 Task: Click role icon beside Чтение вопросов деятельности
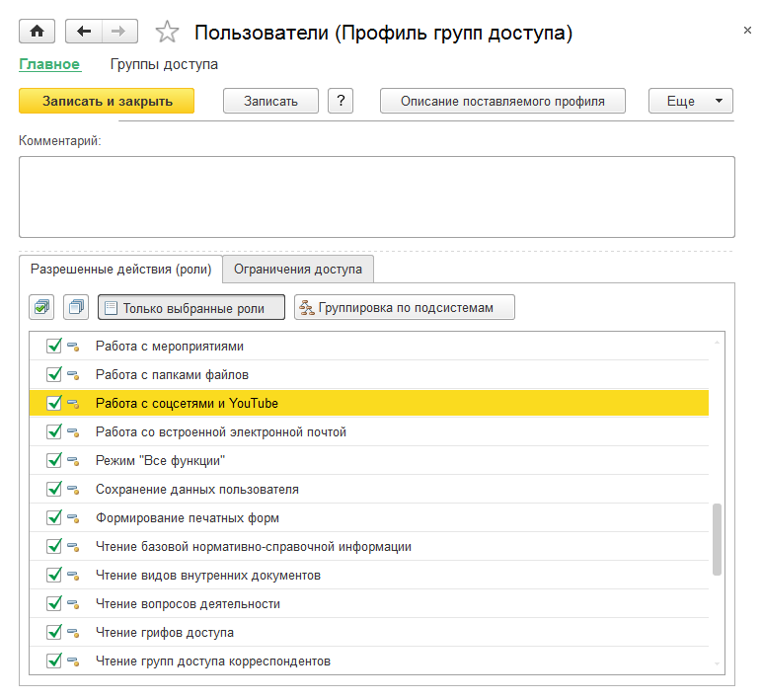pos(73,604)
